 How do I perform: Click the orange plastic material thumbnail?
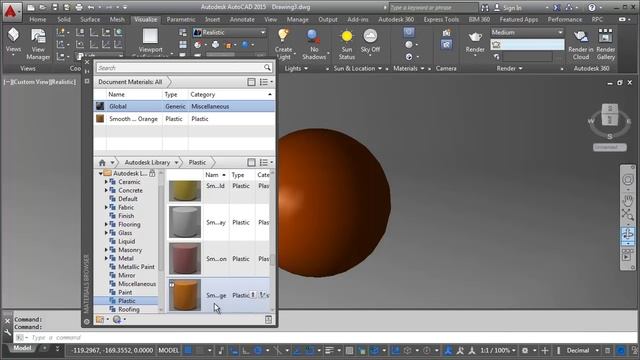(x=185, y=295)
